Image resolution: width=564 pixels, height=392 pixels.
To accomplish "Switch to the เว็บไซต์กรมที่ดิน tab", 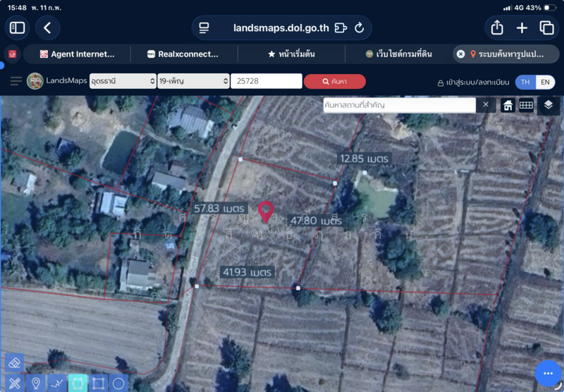I will coord(398,54).
